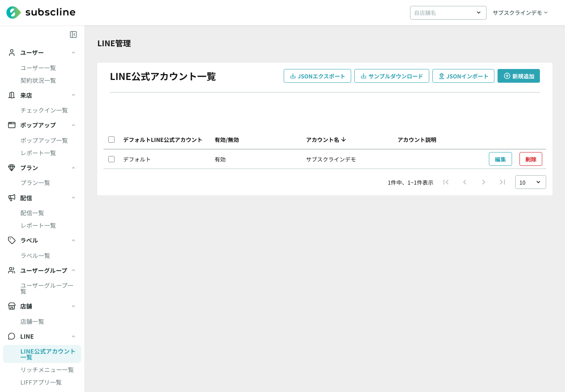
Task: Click the アカウント説明 column header
Action: (x=417, y=140)
